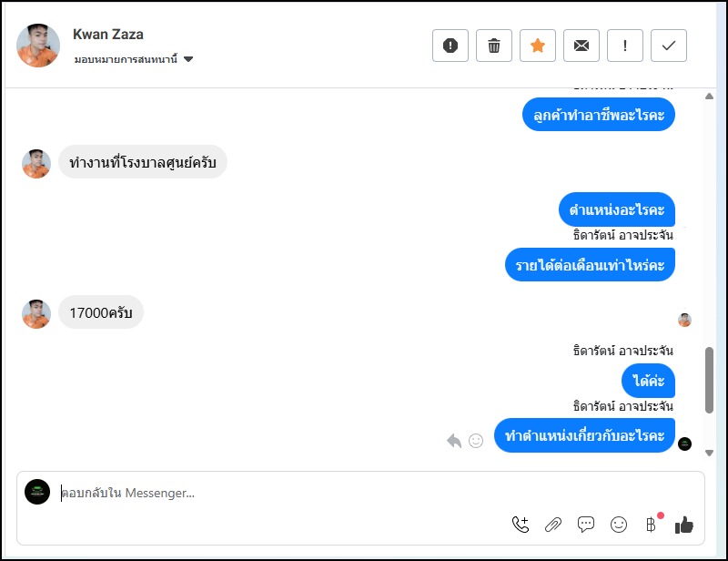
Task: Click the exclamation priority button
Action: coord(625,46)
